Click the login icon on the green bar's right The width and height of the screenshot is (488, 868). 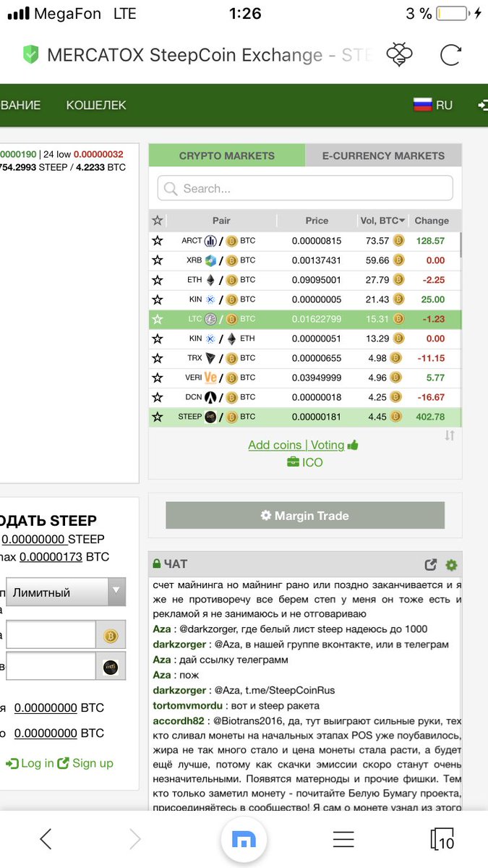(482, 105)
